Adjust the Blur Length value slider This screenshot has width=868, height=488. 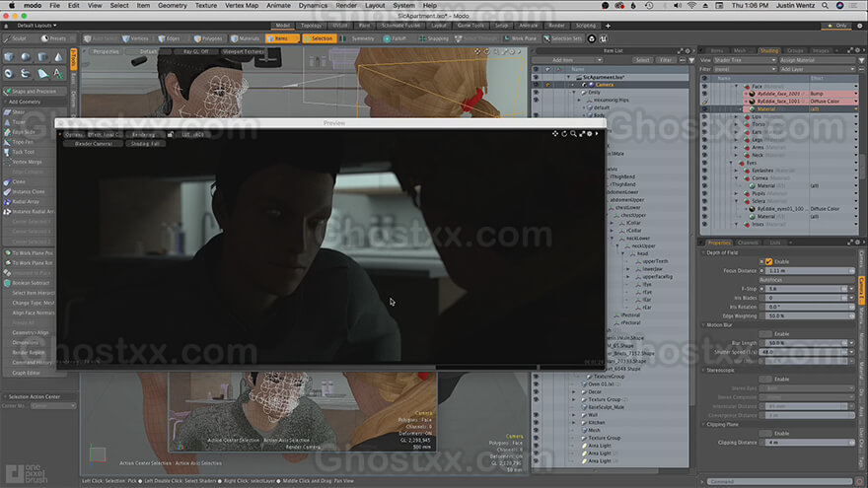(x=805, y=343)
